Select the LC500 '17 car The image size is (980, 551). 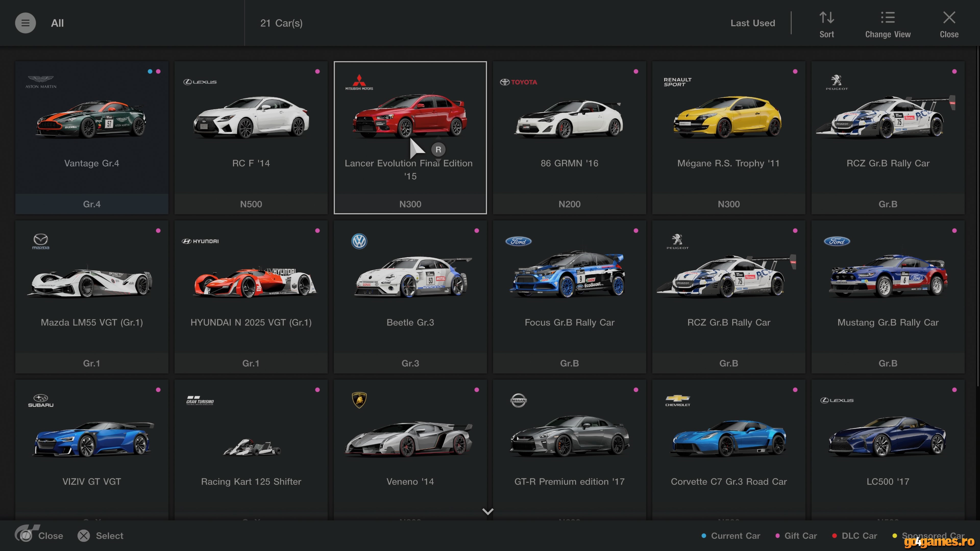coord(888,450)
